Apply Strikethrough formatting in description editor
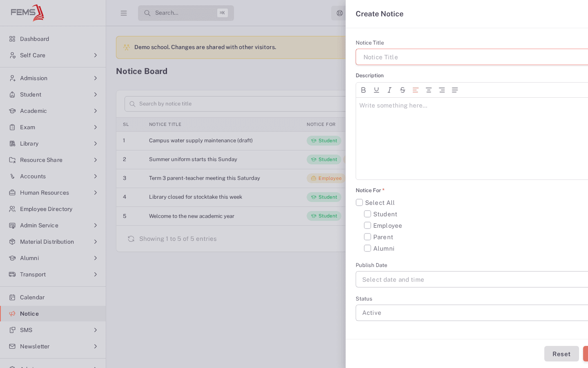Screen dimensions: 588x368 pos(403,90)
